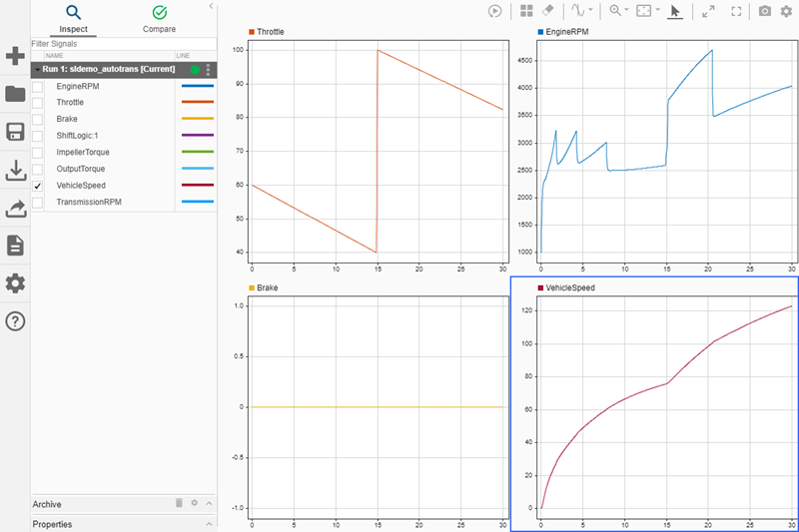The width and height of the screenshot is (799, 532).
Task: Check the ShiftLogic:1 signal checkbox
Action: point(38,136)
